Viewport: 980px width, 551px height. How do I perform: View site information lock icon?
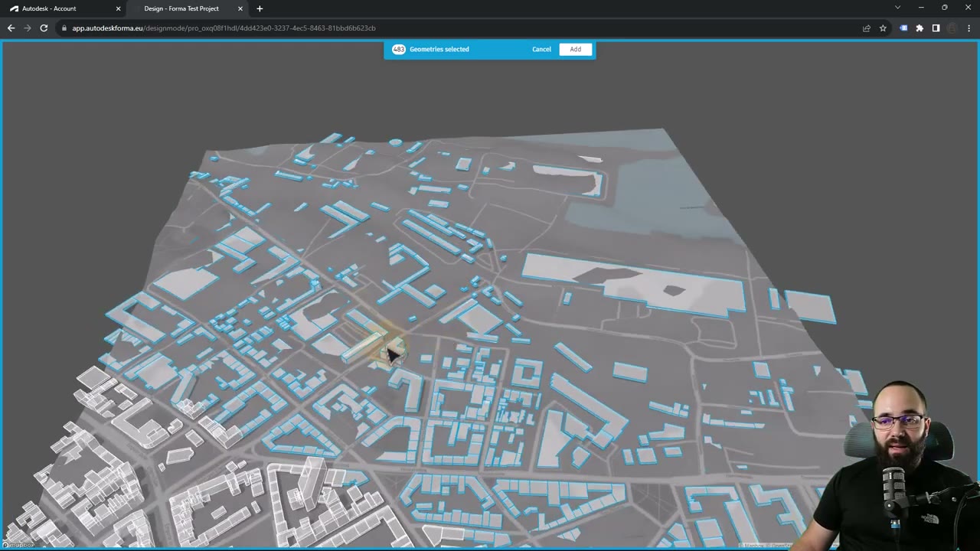(x=66, y=28)
